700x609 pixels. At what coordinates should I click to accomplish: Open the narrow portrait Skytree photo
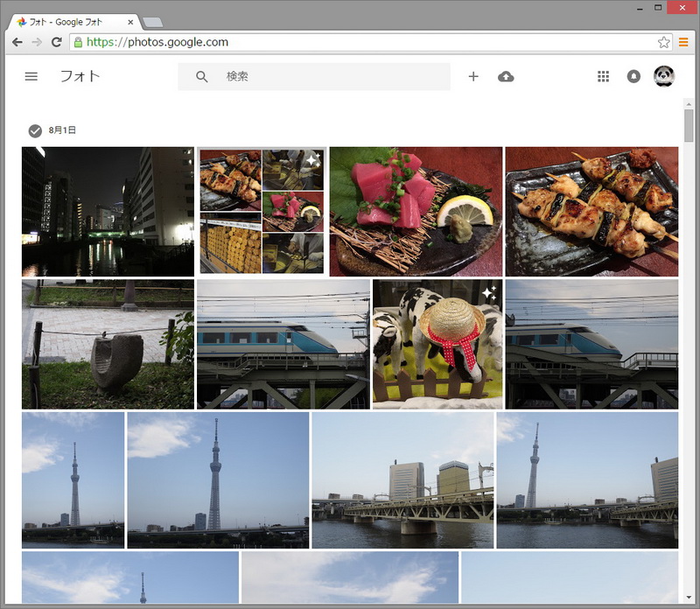(73, 480)
